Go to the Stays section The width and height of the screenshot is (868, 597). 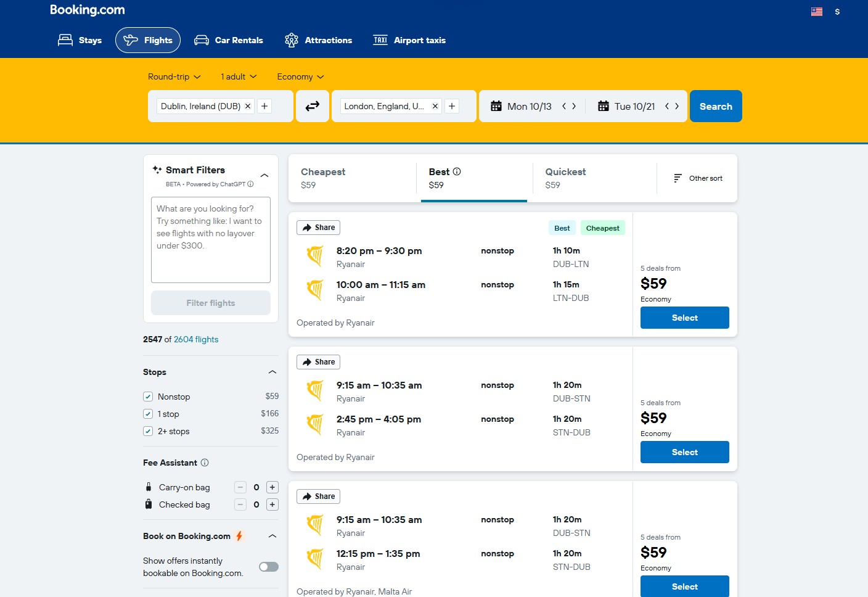[x=80, y=40]
